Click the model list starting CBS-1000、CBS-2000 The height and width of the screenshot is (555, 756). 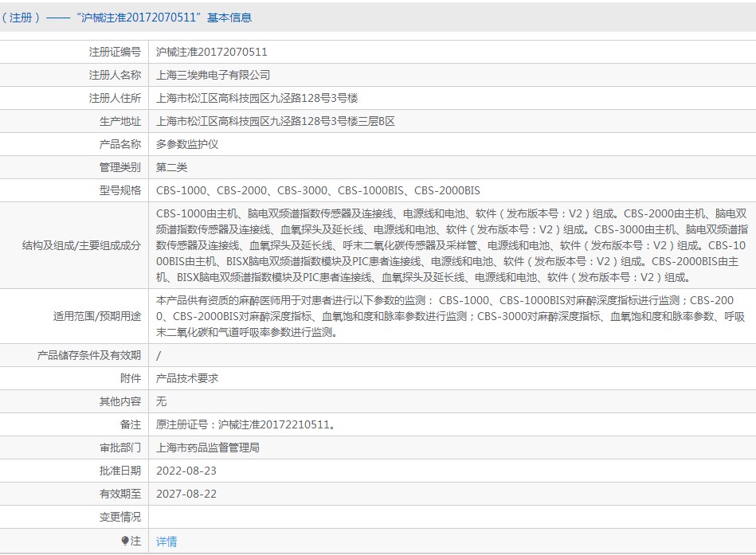click(318, 191)
